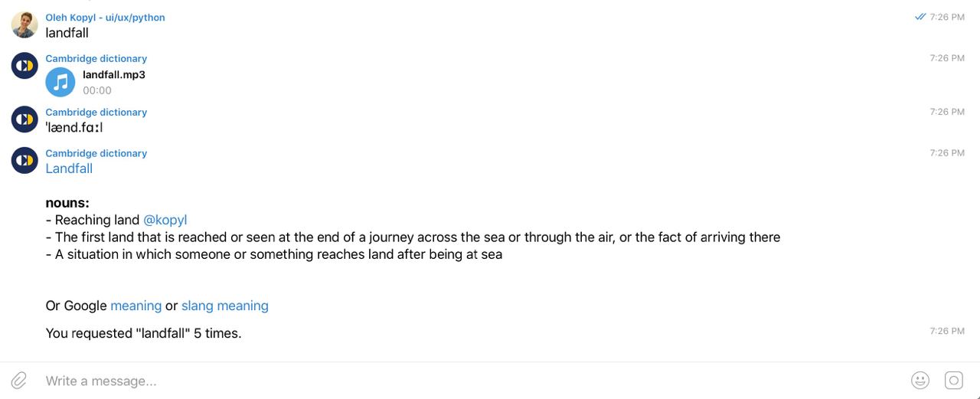The width and height of the screenshot is (980, 399).
Task: Click the phonetic transcription message text
Action: point(73,127)
